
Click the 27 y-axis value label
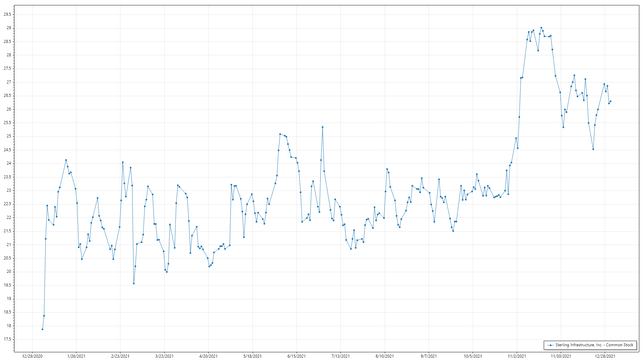(9, 82)
